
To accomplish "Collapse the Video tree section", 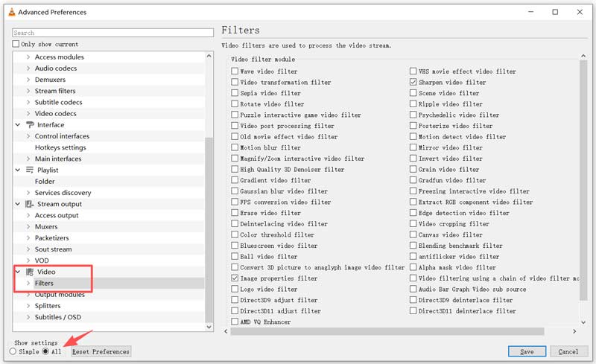I will coord(18,272).
